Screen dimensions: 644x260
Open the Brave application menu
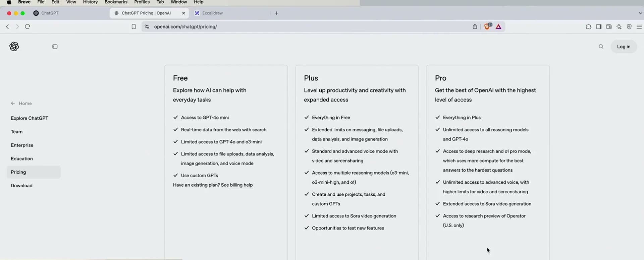point(24,2)
